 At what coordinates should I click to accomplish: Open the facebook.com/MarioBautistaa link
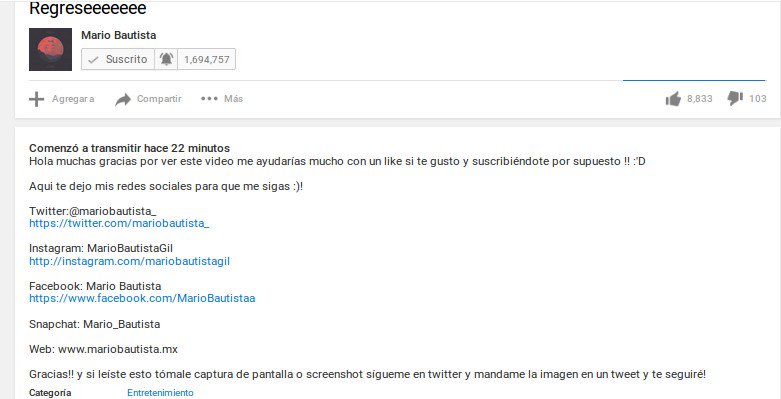(142, 298)
